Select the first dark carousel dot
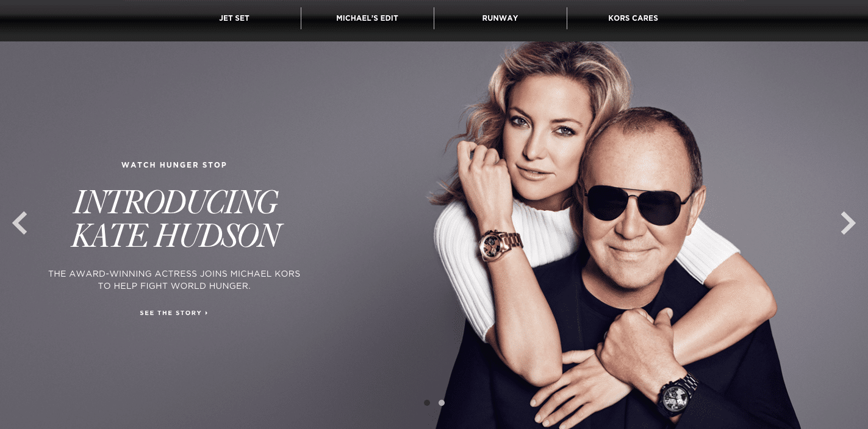 (x=427, y=403)
